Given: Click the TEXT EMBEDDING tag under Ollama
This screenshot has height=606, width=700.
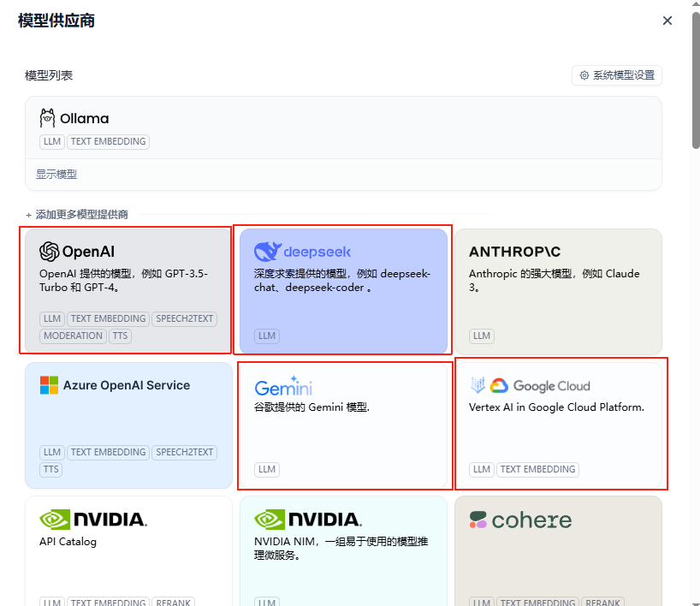Looking at the screenshot, I should click(108, 142).
